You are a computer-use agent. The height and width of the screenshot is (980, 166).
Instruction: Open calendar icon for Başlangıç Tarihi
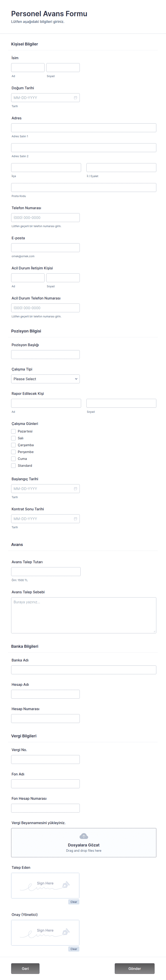(x=75, y=488)
